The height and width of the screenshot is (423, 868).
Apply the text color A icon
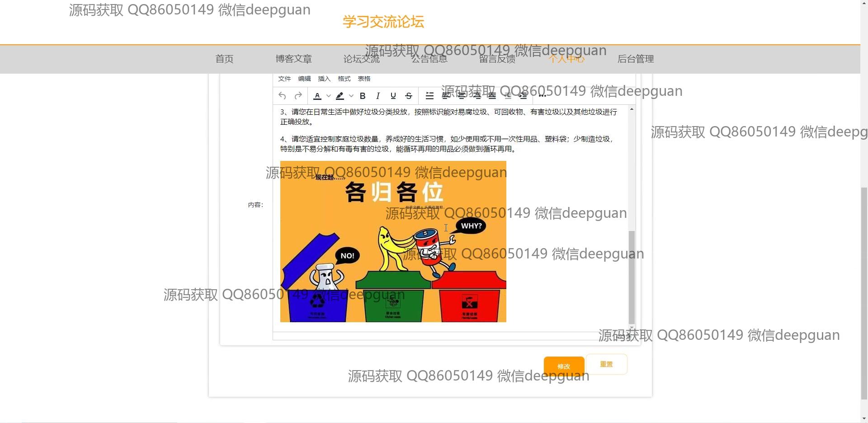[317, 96]
